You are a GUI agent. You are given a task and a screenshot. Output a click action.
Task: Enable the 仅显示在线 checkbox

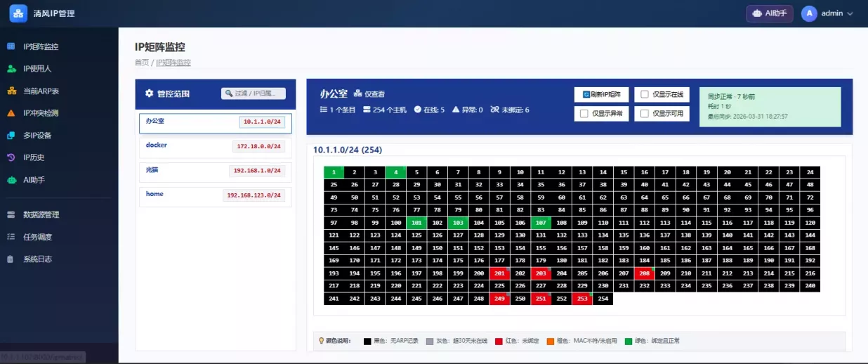[x=645, y=94]
